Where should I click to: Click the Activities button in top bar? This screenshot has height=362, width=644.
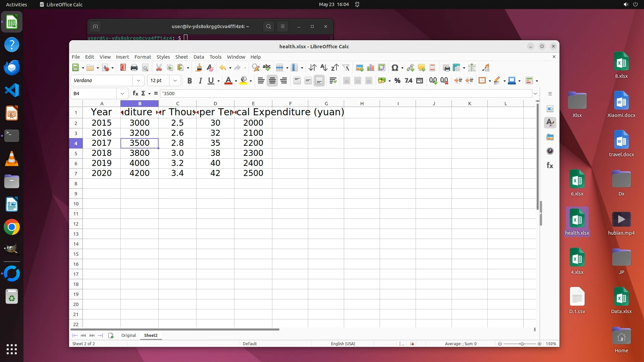point(16,4)
